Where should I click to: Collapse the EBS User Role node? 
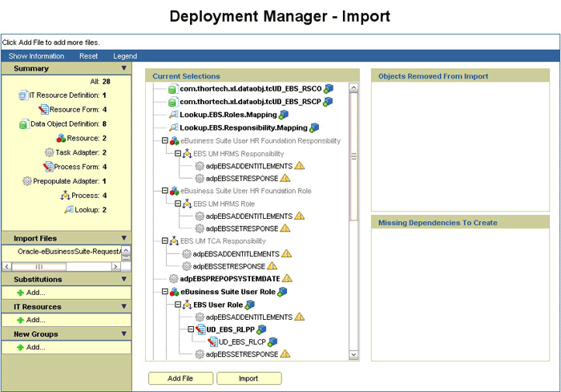click(x=178, y=305)
